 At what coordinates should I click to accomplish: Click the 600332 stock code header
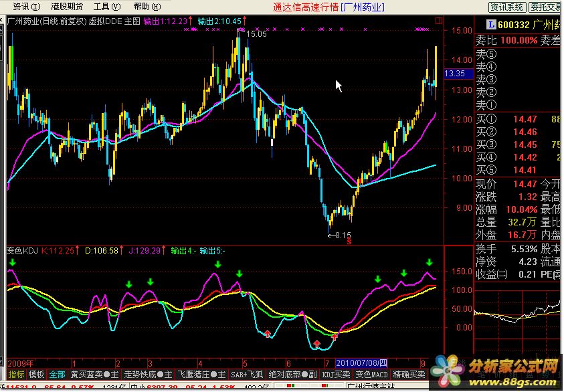pyautogui.click(x=514, y=25)
